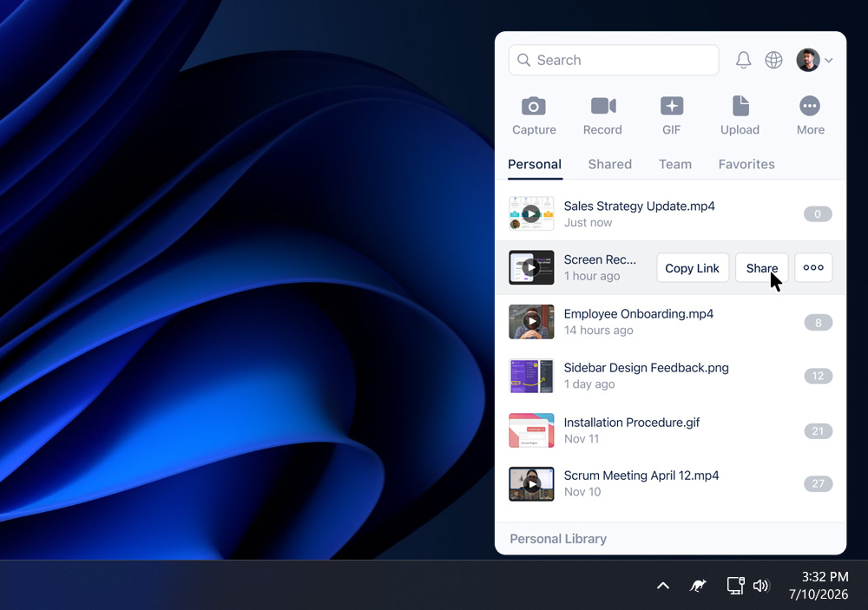Screen dimensions: 868x610
Task: Start a recording with the Record icon
Action: pyautogui.click(x=603, y=106)
